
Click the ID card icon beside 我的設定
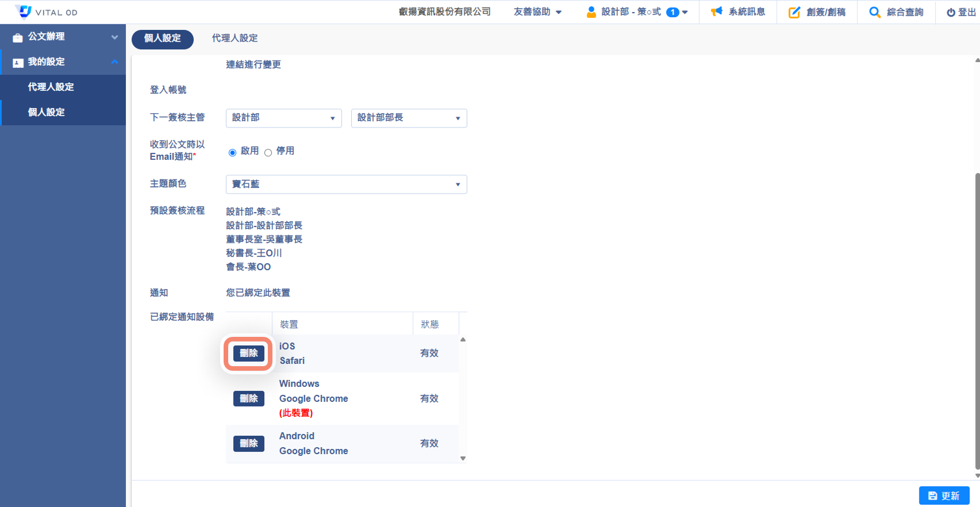point(18,63)
